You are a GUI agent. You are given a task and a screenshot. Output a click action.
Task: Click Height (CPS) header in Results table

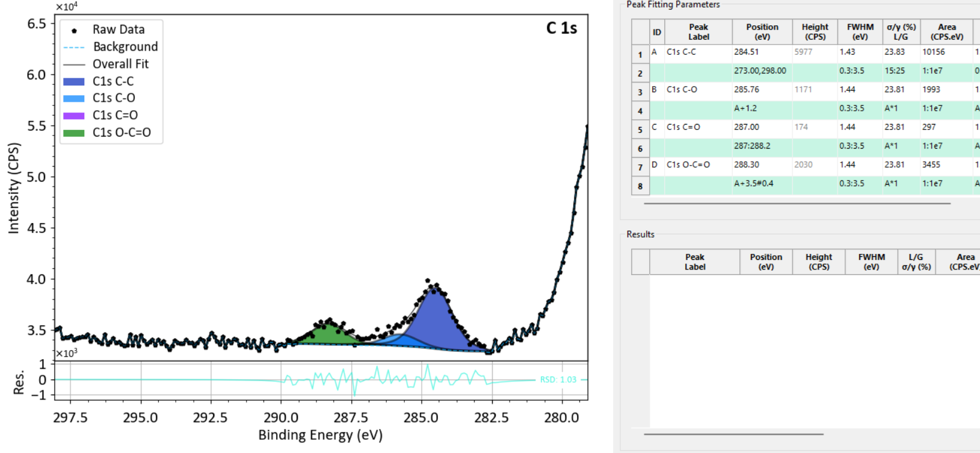[x=819, y=262]
